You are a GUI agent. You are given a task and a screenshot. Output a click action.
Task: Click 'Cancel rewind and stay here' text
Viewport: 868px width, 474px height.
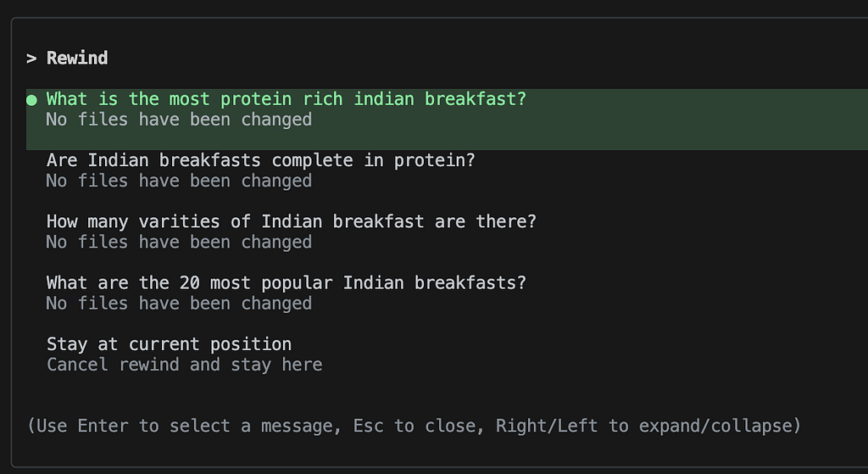(184, 365)
